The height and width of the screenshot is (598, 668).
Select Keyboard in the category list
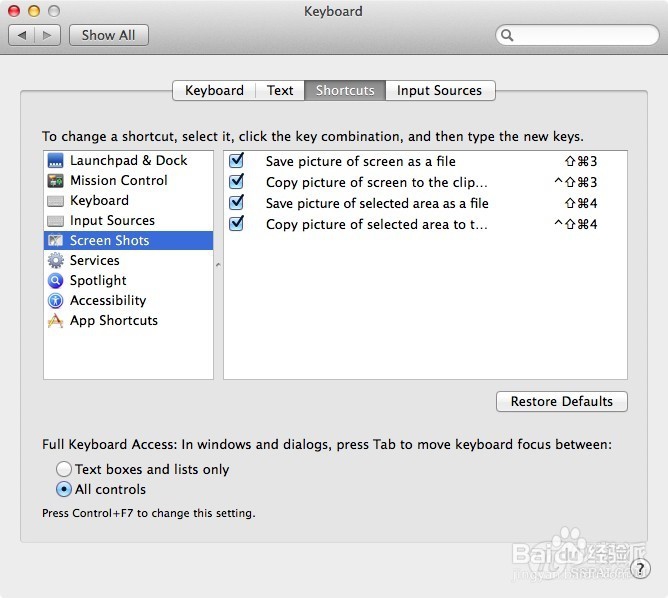128,201
